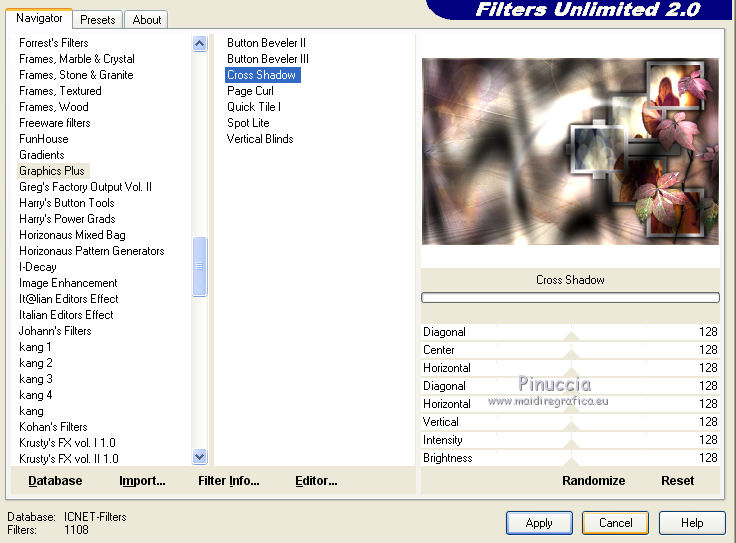
Task: Reset the filter parameters
Action: click(x=677, y=481)
